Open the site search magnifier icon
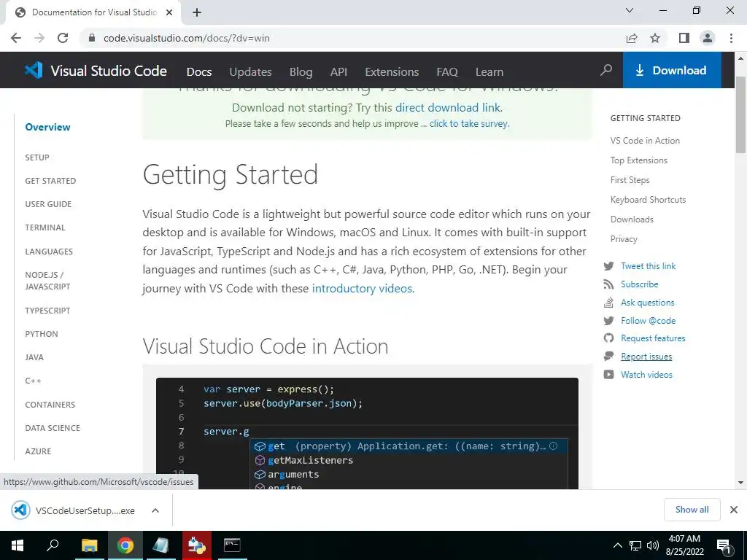Screen dimensions: 747x560 click(606, 71)
